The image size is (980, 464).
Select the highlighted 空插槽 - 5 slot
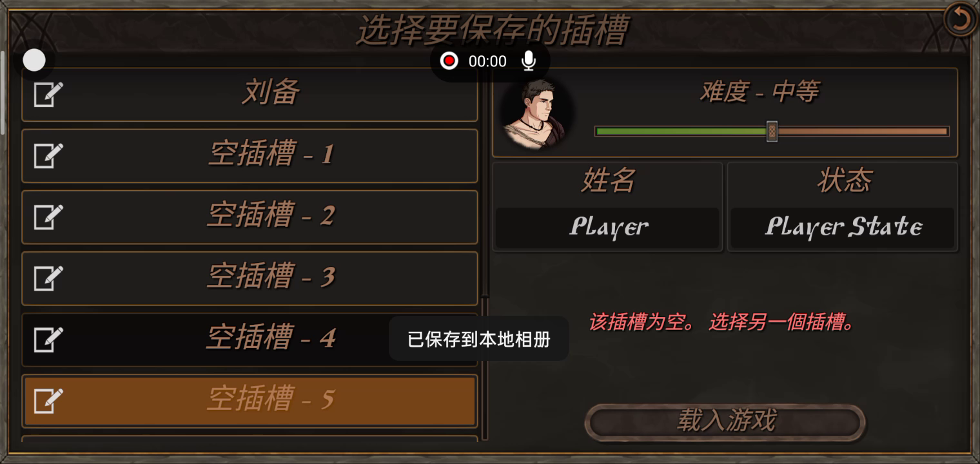(x=250, y=400)
